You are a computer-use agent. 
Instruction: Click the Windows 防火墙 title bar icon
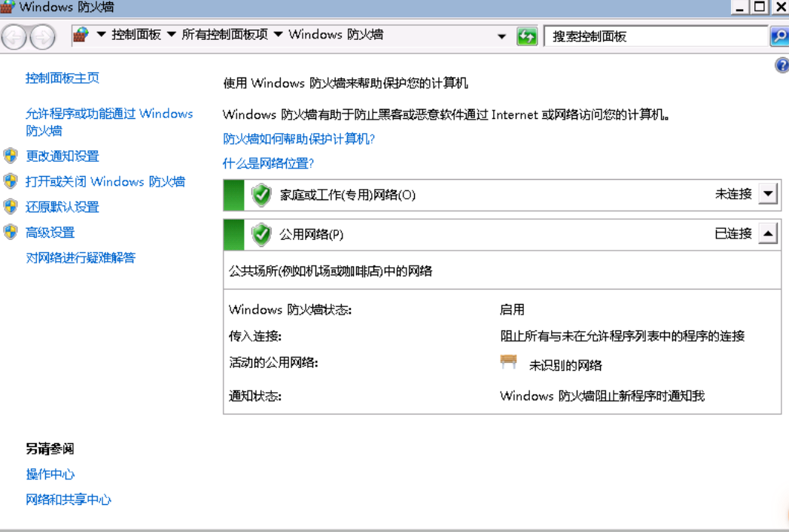pyautogui.click(x=8, y=7)
